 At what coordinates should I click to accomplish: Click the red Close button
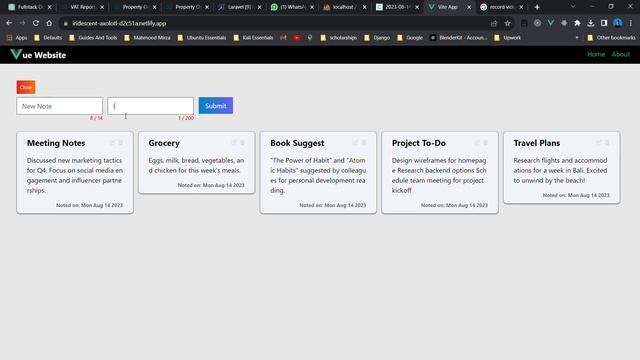tap(26, 87)
